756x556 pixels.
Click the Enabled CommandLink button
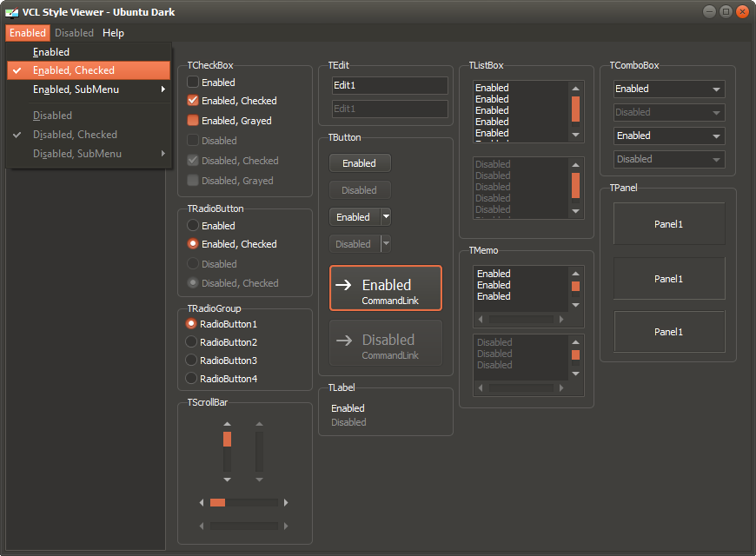386,288
